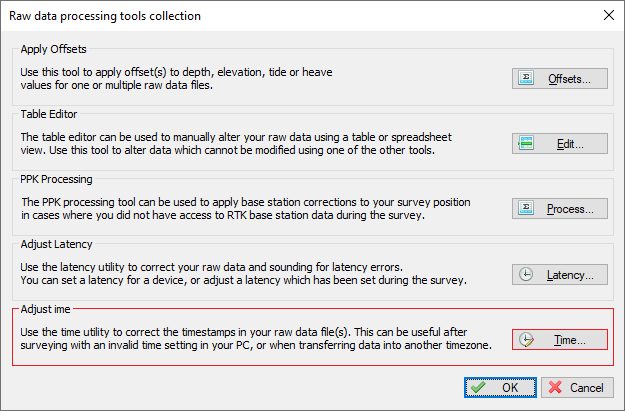Click the sigma icon on Process button
The height and width of the screenshot is (411, 625).
coord(526,208)
